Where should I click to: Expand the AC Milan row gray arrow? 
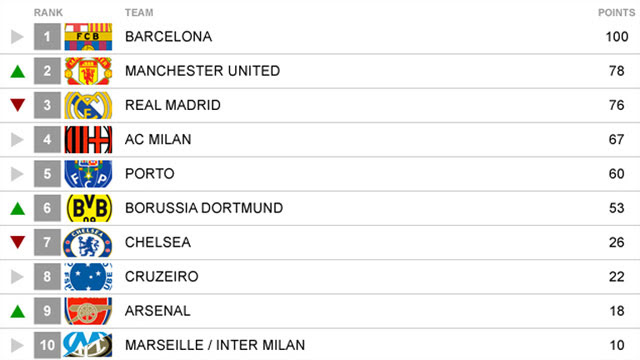point(17,140)
